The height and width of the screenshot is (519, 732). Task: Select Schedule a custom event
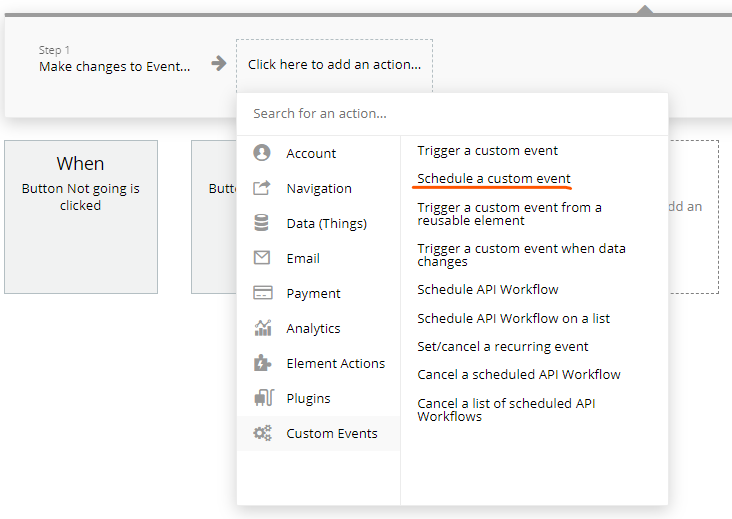click(494, 179)
